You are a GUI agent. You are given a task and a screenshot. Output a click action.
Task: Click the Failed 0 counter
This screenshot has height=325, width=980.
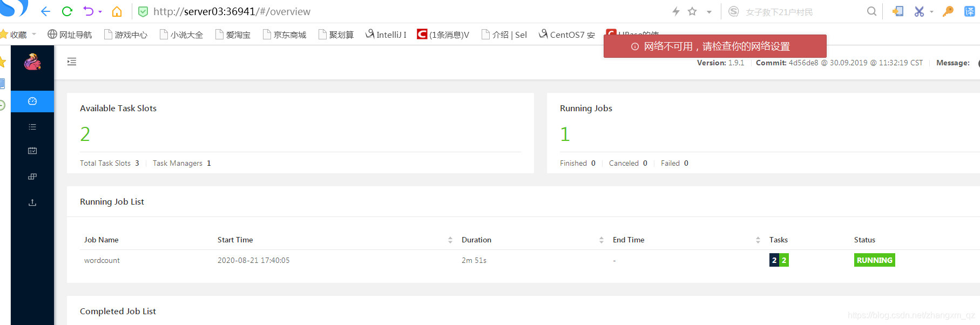tap(674, 163)
